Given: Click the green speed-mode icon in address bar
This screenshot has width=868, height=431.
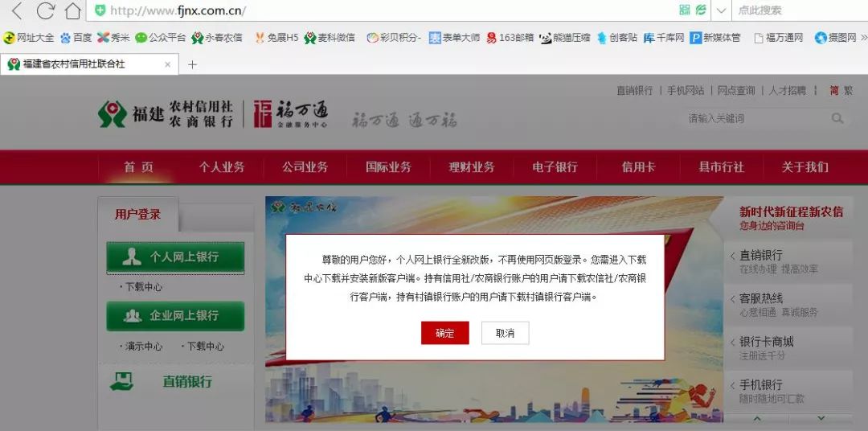Looking at the screenshot, I should click(701, 10).
